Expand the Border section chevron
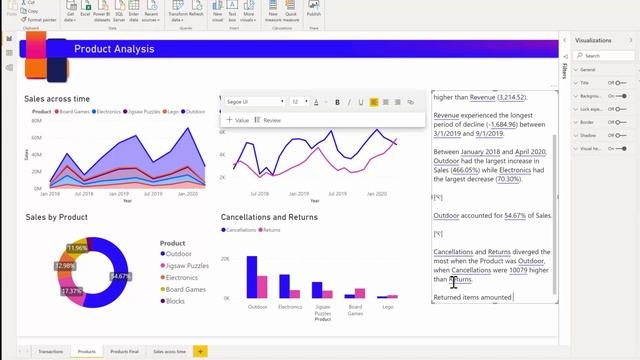640x360 pixels. click(x=576, y=122)
